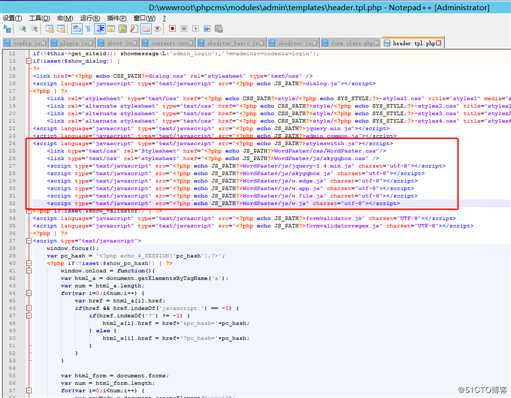Show the Document Map panel icon
Screen dimensions: 511x398
123,29
